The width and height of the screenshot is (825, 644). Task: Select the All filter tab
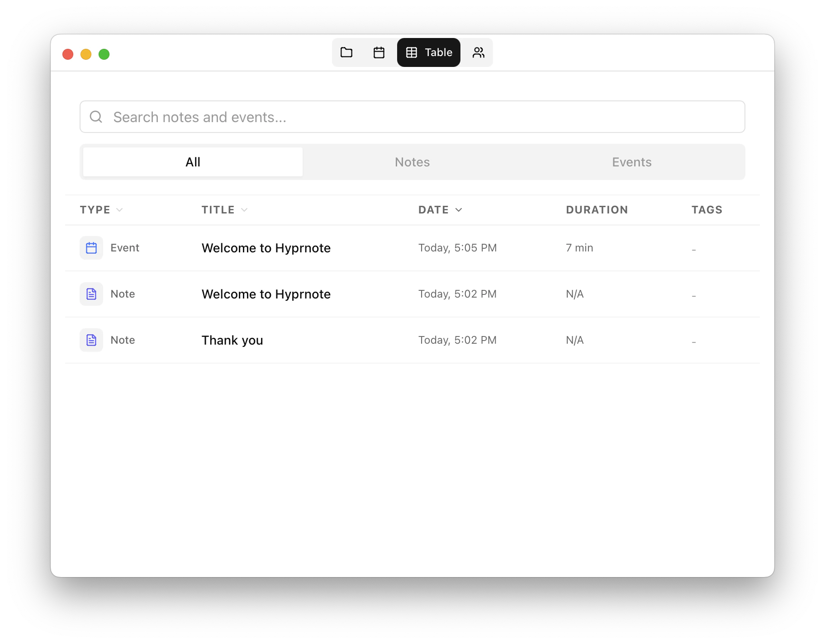coord(193,162)
